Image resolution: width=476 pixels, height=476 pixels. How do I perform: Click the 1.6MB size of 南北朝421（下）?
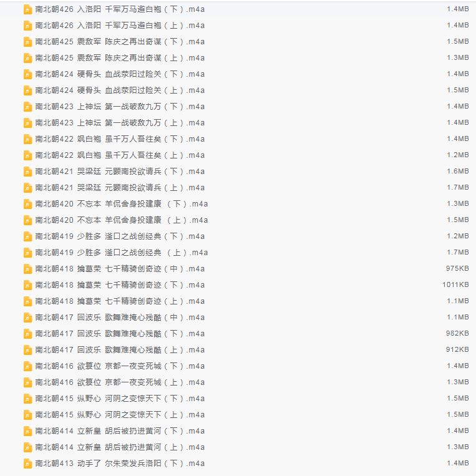click(x=458, y=172)
